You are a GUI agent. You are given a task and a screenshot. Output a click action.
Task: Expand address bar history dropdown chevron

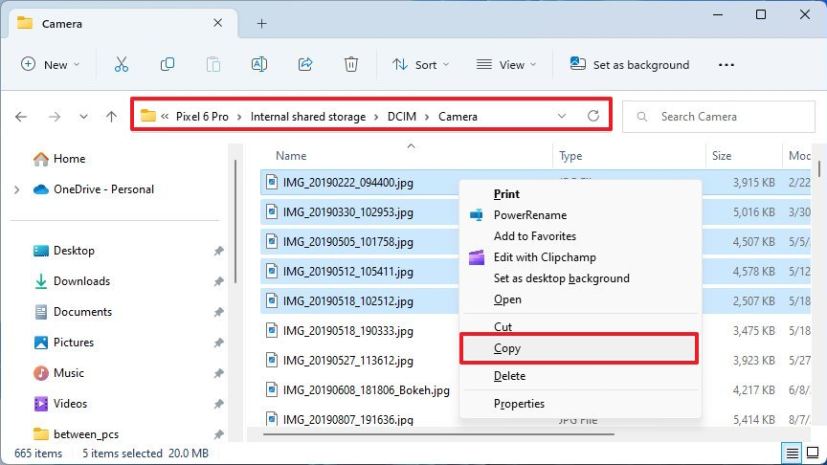click(562, 116)
